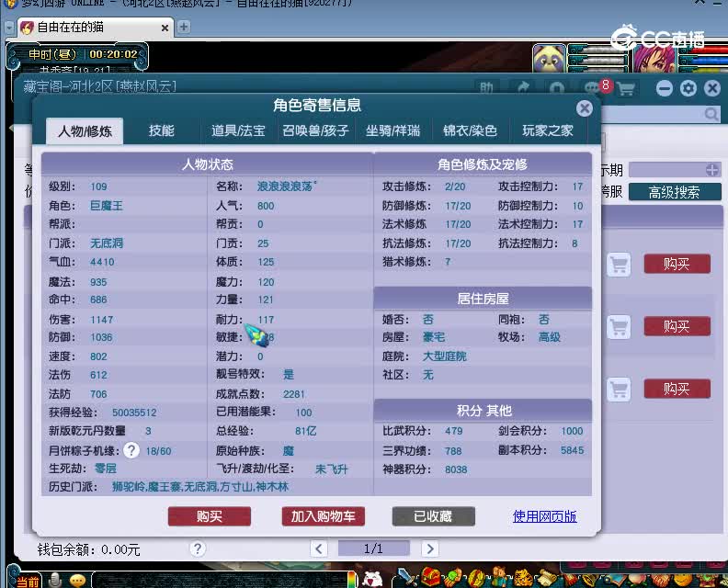
Task: Open the 锦衣/染色 tab
Action: pyautogui.click(x=470, y=130)
